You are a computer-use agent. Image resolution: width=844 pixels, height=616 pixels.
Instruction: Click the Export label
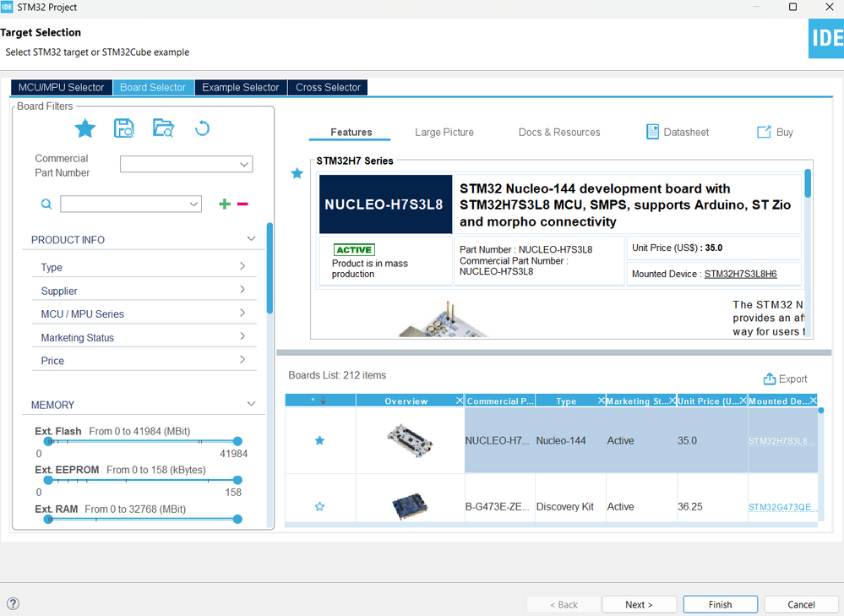pos(792,379)
